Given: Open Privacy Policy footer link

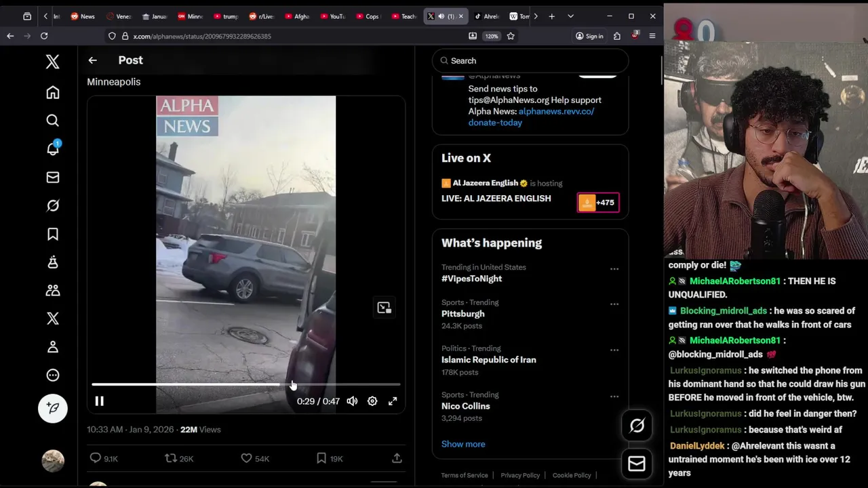Looking at the screenshot, I should point(520,475).
